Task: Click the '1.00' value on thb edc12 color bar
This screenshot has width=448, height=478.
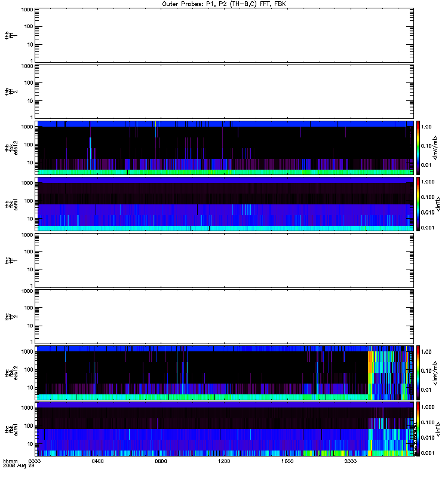Action: pos(426,127)
